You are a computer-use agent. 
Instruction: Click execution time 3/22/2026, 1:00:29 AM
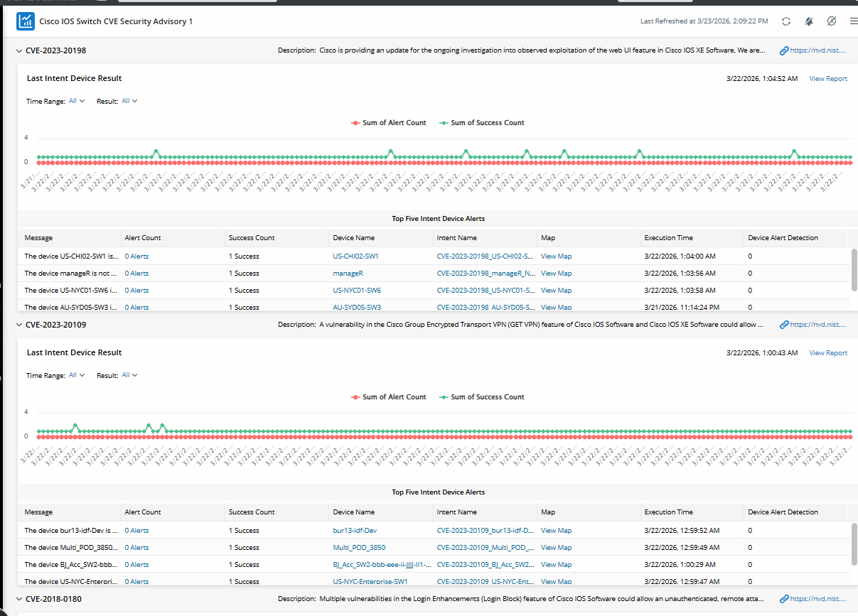(x=680, y=565)
